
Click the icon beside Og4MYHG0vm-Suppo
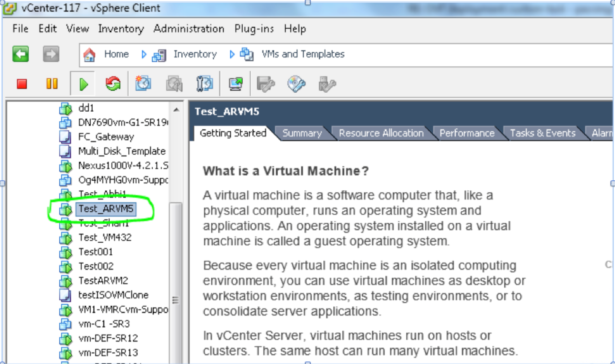pos(65,180)
